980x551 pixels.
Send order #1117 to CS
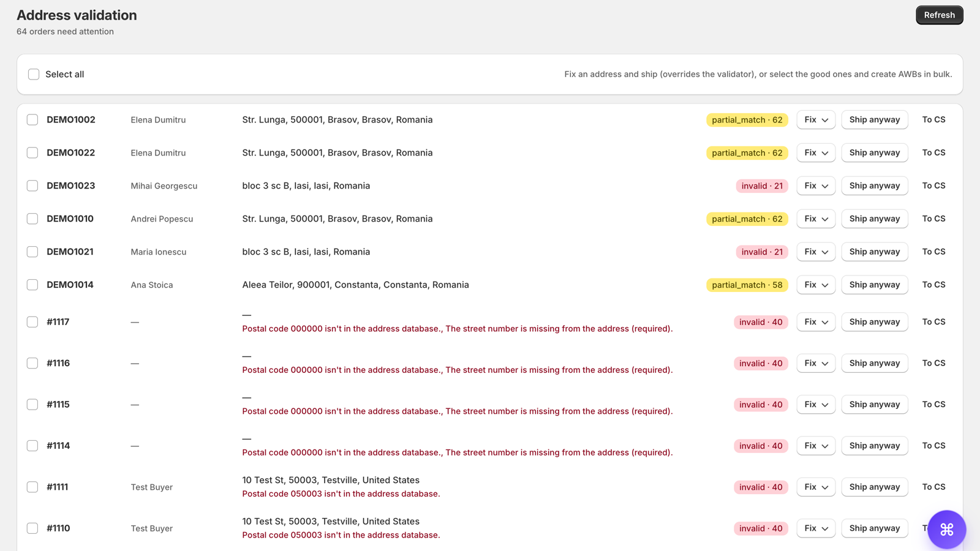[933, 322]
